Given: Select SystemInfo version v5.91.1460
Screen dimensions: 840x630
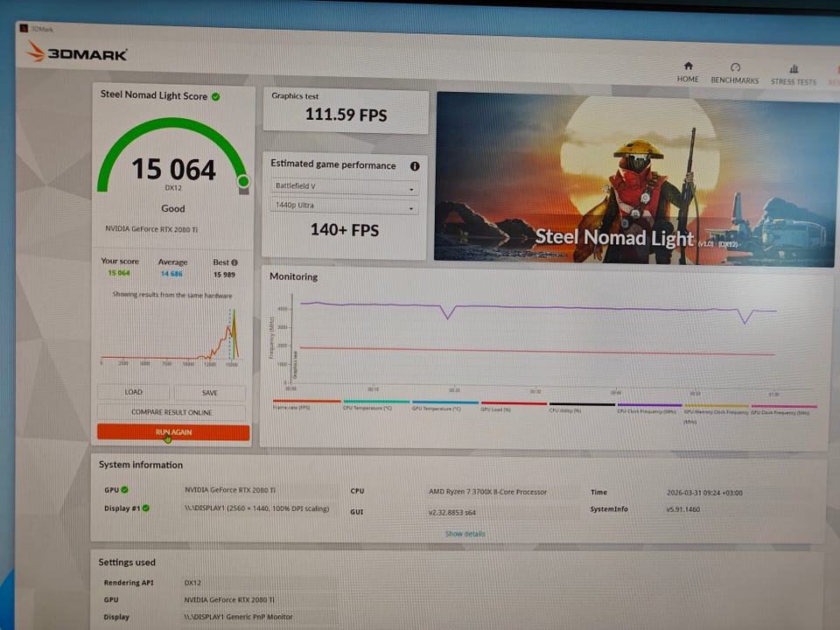Looking at the screenshot, I should (683, 509).
